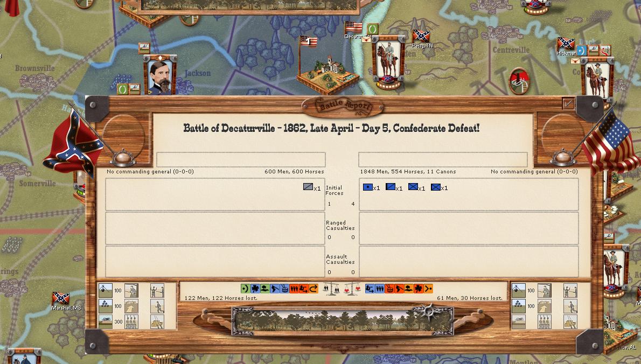
Task: Click the Hickman Confederate flag marker
Action: pyautogui.click(x=565, y=44)
